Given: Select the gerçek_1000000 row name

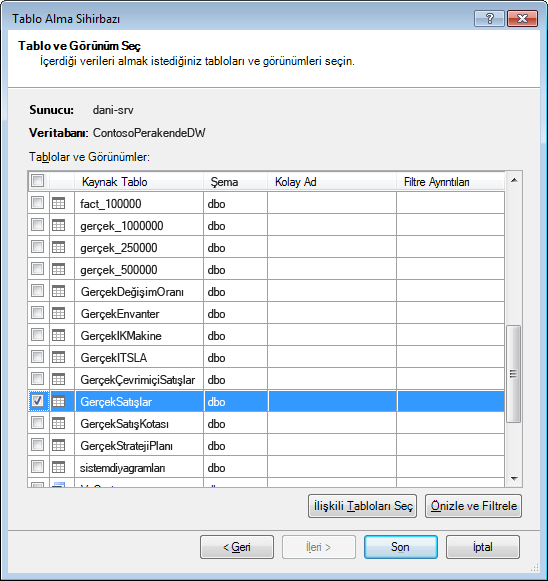Looking at the screenshot, I should (122, 226).
